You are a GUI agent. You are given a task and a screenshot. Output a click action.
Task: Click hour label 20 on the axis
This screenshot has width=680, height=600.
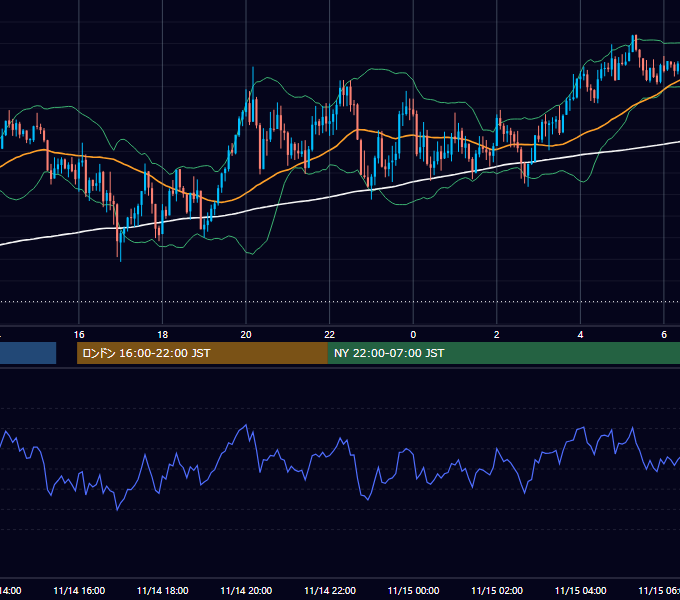coord(246,335)
